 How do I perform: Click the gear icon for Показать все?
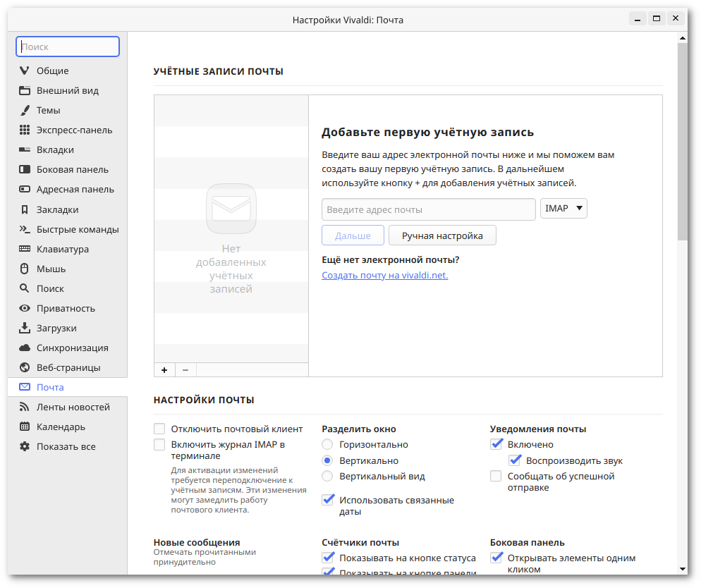coord(25,446)
